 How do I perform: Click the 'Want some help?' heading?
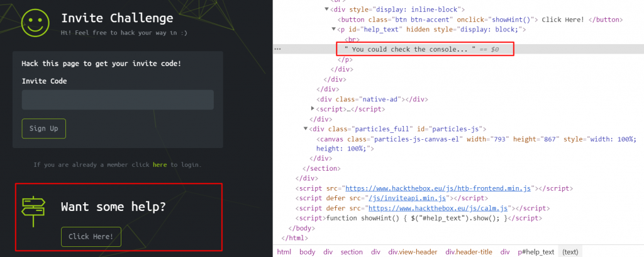pos(113,207)
